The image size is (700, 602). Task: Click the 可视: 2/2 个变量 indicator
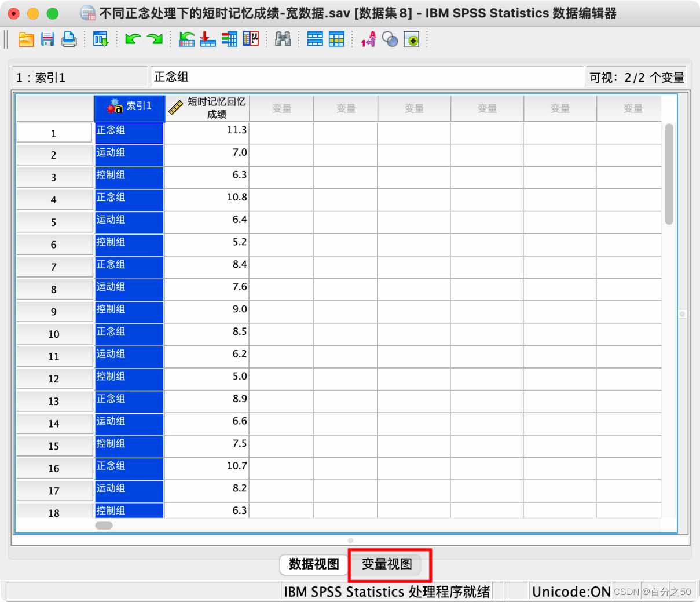pyautogui.click(x=636, y=77)
